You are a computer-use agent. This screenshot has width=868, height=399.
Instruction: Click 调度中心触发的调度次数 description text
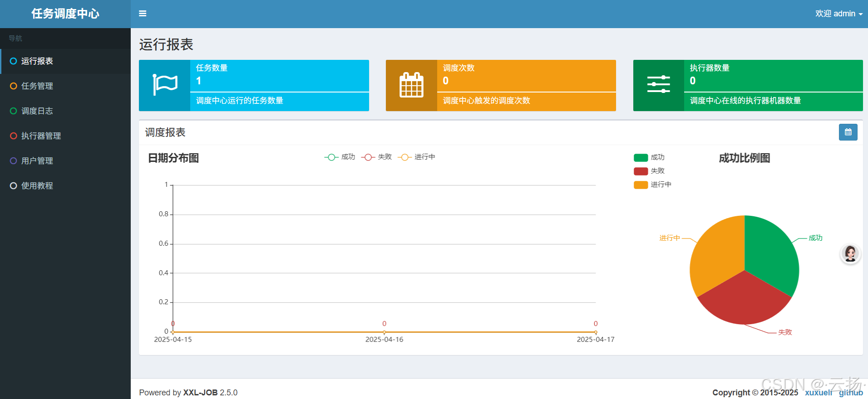point(487,101)
